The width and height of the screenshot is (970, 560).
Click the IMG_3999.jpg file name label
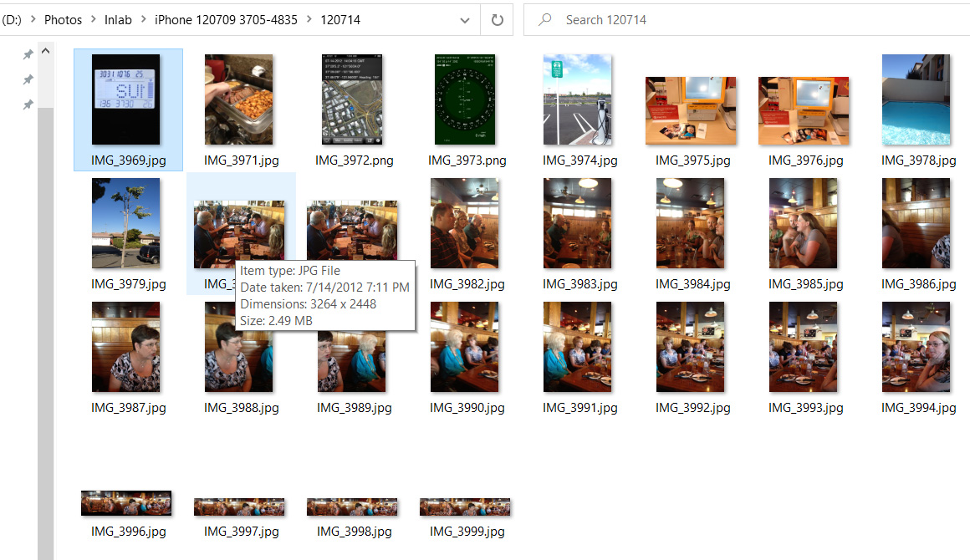pos(467,531)
